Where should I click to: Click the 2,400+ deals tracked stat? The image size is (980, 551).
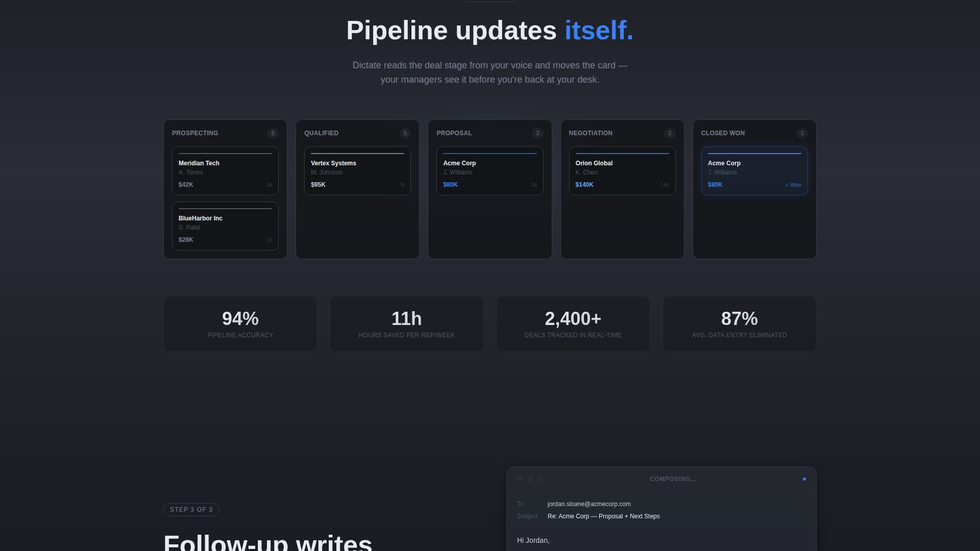click(573, 324)
